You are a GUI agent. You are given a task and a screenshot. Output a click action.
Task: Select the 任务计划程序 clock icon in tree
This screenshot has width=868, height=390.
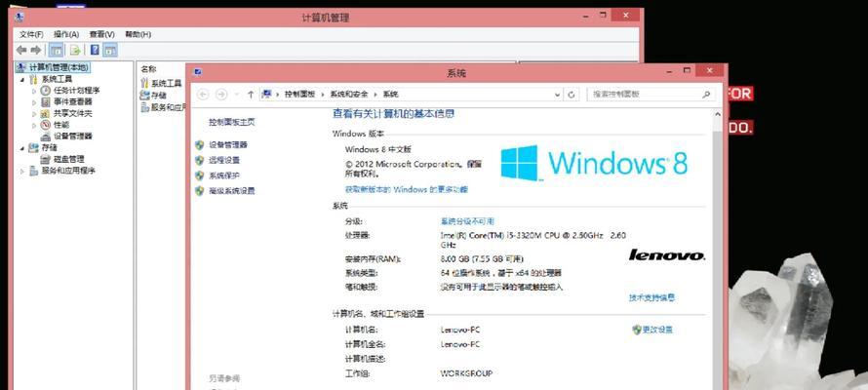(x=46, y=90)
